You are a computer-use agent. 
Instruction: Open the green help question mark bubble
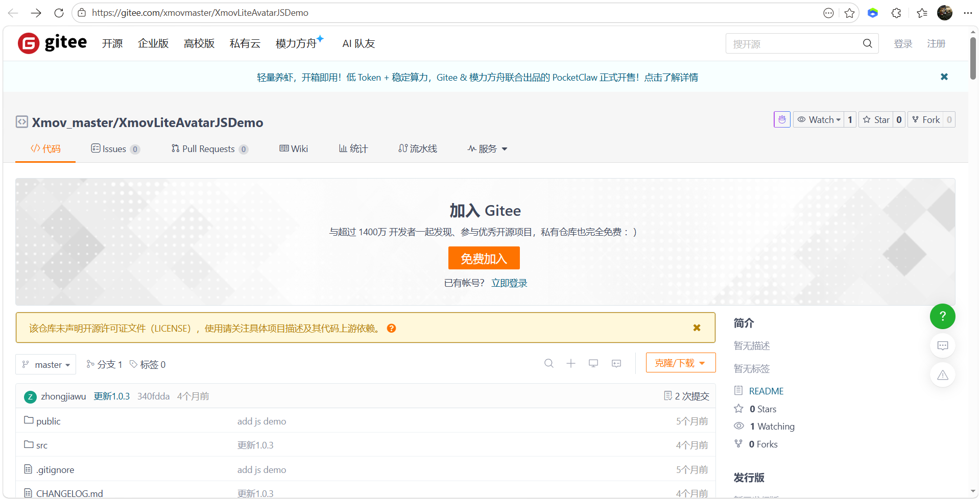click(x=943, y=316)
